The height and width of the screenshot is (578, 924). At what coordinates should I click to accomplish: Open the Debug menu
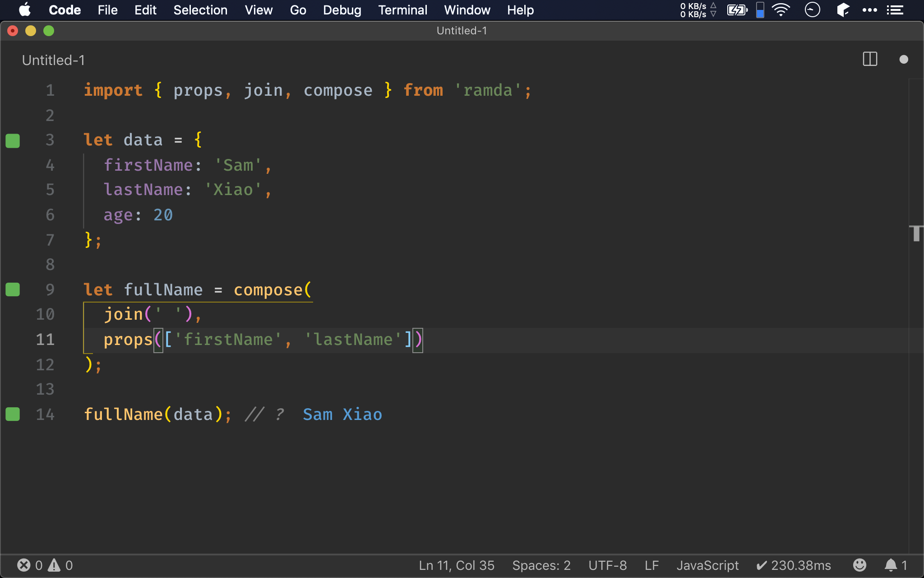342,10
